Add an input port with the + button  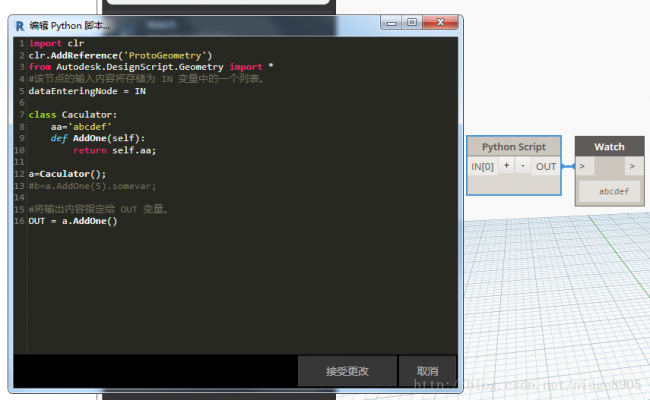pyautogui.click(x=506, y=165)
